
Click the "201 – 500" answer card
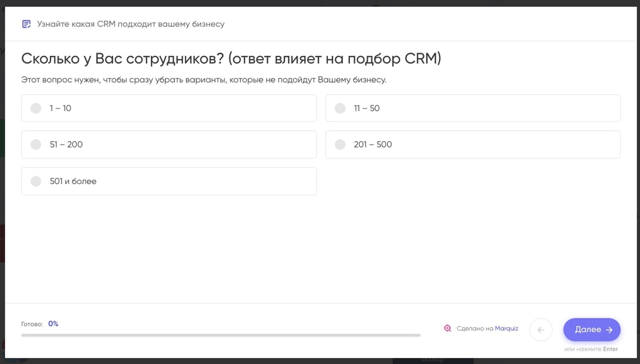[473, 144]
